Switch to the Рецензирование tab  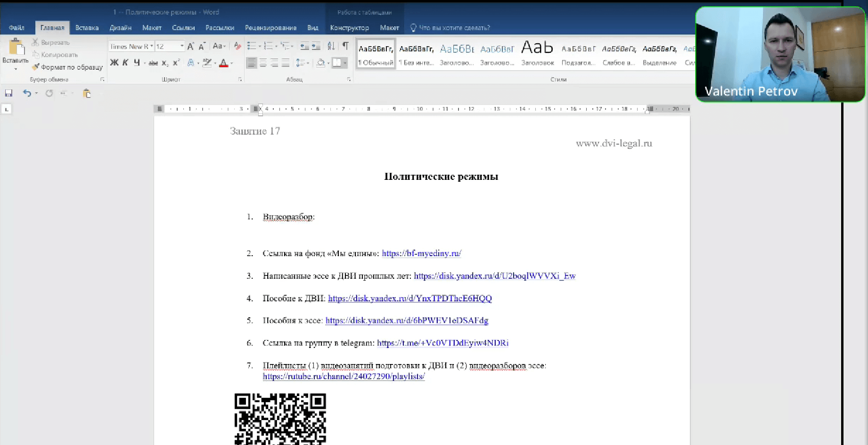pyautogui.click(x=270, y=28)
